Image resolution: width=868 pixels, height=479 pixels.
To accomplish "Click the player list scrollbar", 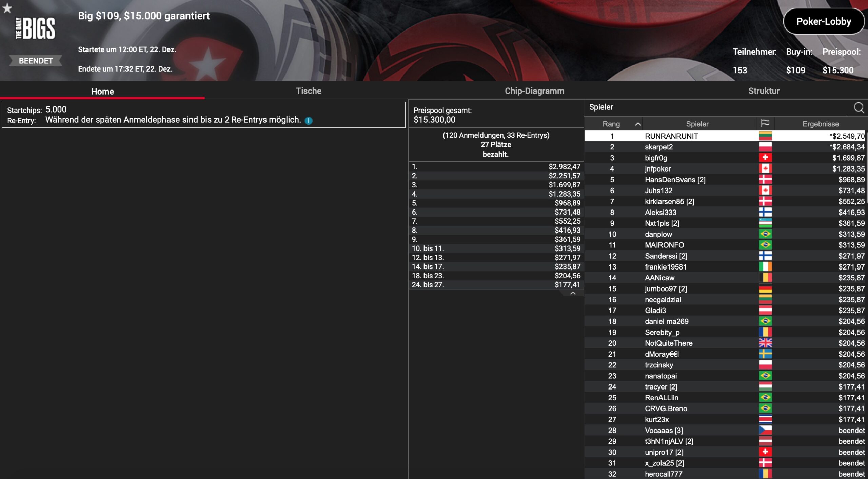I will coord(866,167).
